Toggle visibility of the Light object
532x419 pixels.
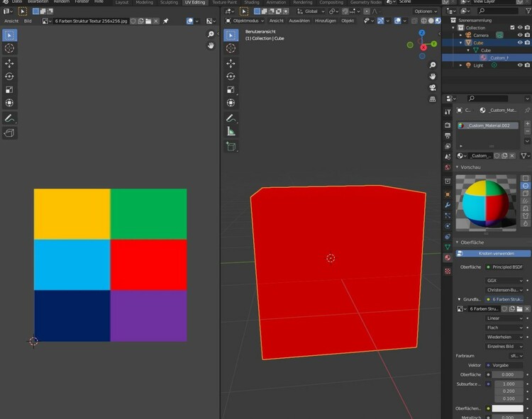click(520, 65)
